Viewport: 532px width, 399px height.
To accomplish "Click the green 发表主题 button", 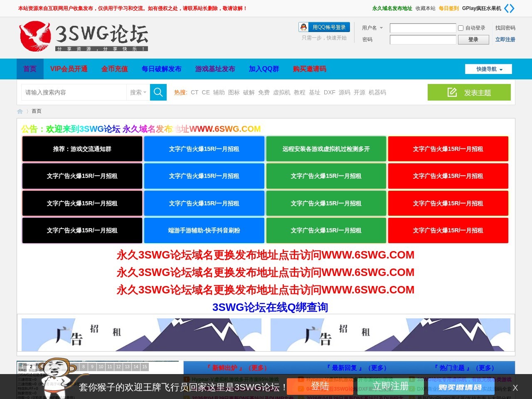I will [x=469, y=92].
